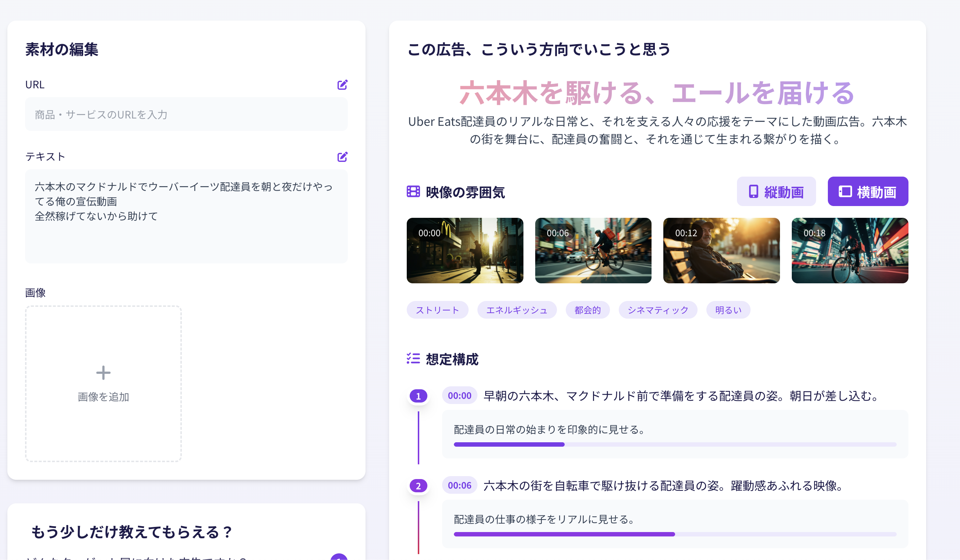This screenshot has height=560, width=960.
Task: Click the edit icon next to テキスト
Action: (x=342, y=157)
